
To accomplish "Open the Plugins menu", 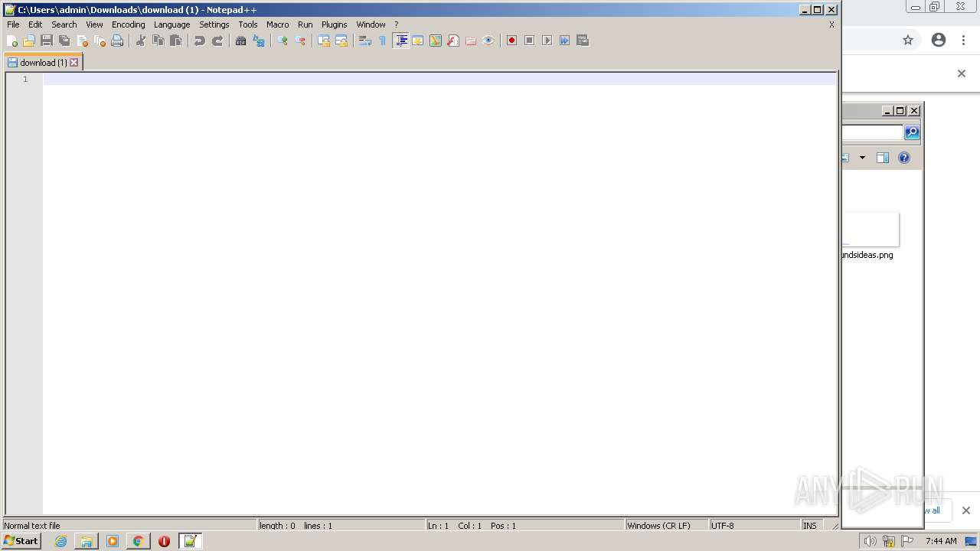I will [x=335, y=24].
